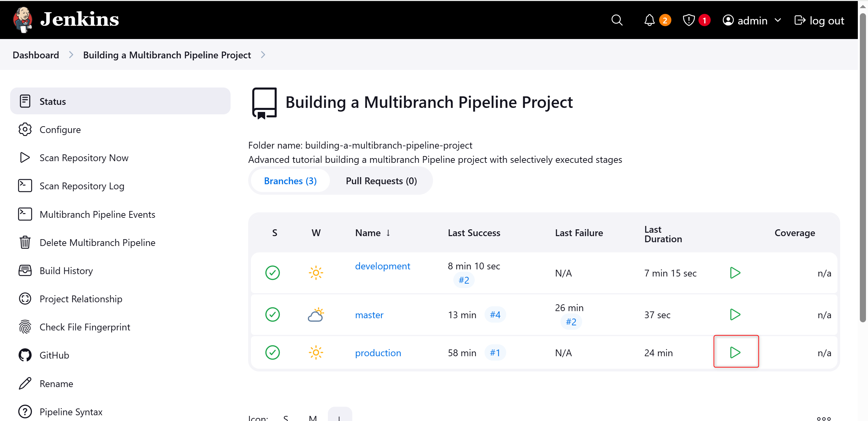Click the GitHub octocat icon

click(x=25, y=355)
